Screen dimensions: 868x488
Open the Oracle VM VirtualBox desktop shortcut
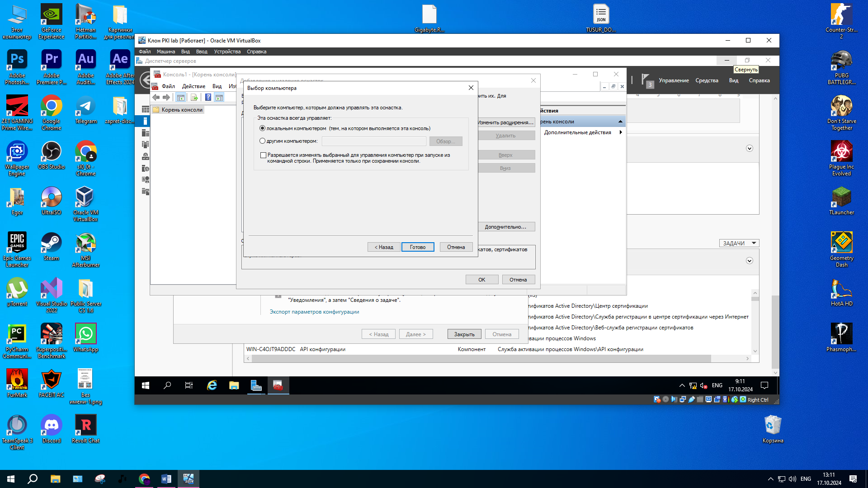[85, 204]
